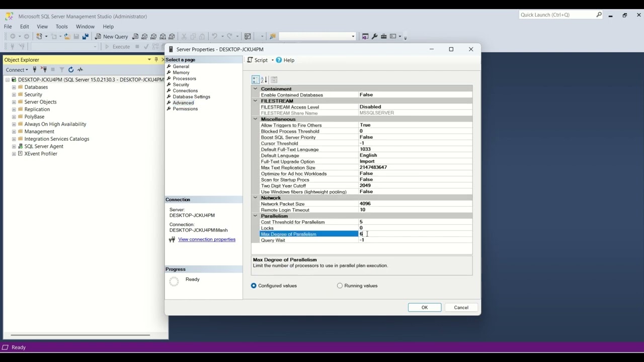Select the XEvent Profiler tree item
This screenshot has height=362, width=644.
(x=41, y=154)
